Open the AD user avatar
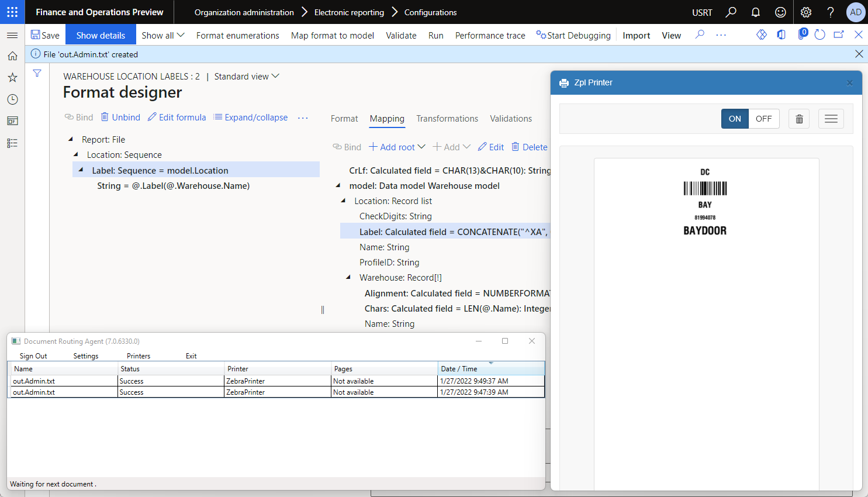Screen dimensions: 868x497 click(856, 12)
